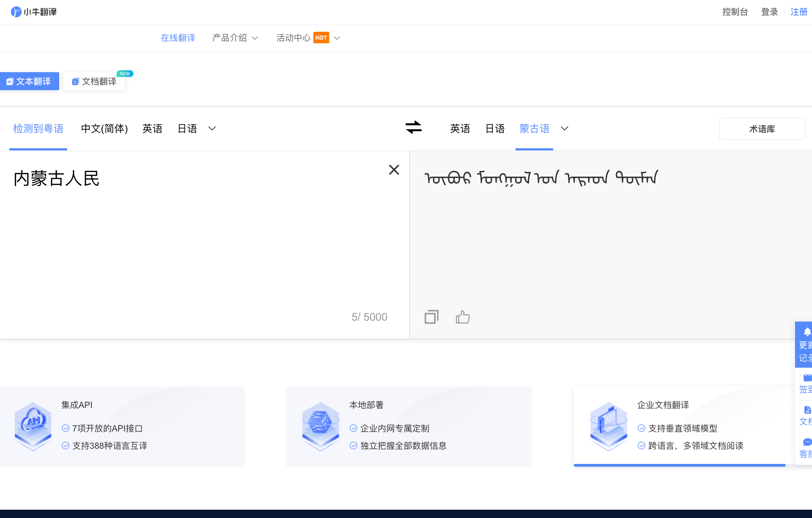The width and height of the screenshot is (812, 518).
Task: Swap the source and target languages
Action: point(414,128)
